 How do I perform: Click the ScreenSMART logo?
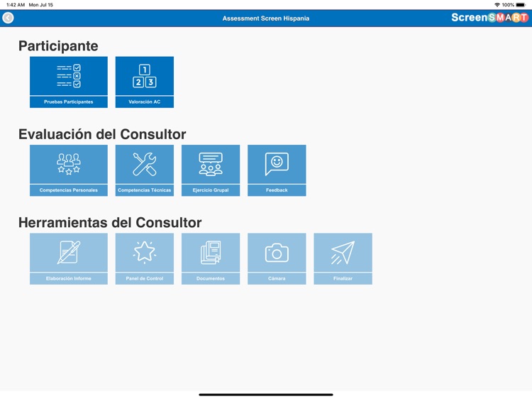(x=489, y=17)
